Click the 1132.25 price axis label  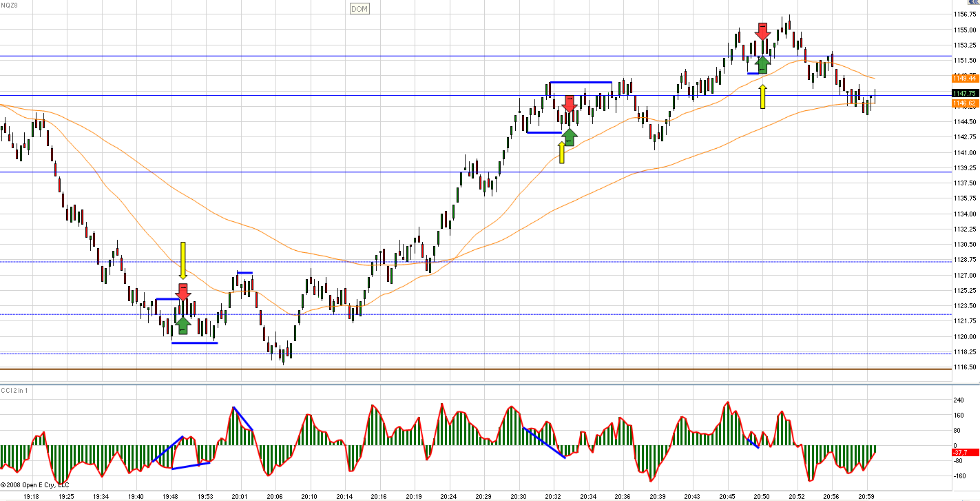click(x=965, y=229)
